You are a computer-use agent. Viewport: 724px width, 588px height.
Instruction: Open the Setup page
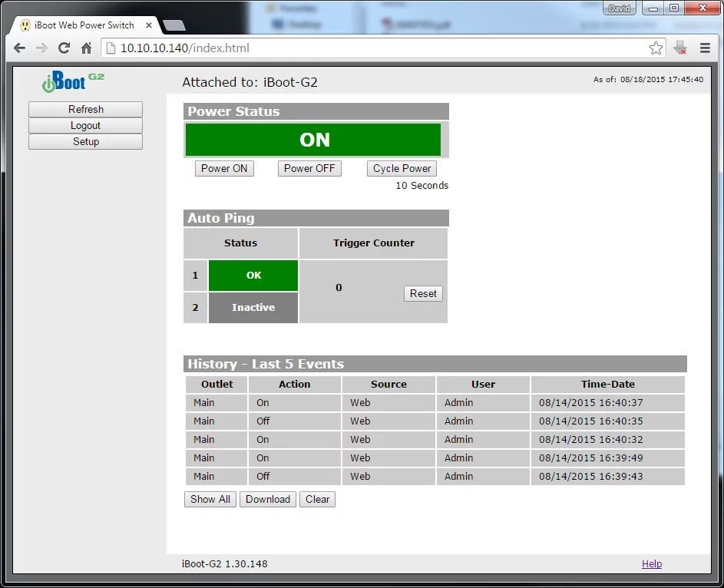85,142
